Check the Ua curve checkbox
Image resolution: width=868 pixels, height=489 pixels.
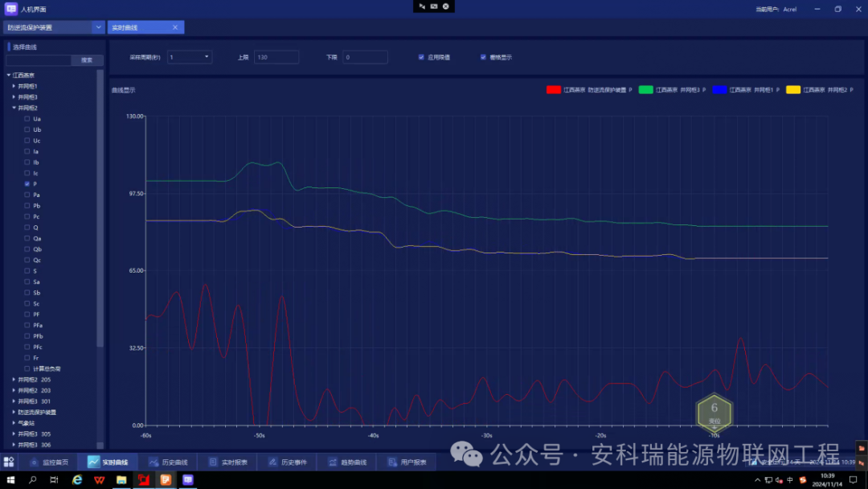click(27, 118)
